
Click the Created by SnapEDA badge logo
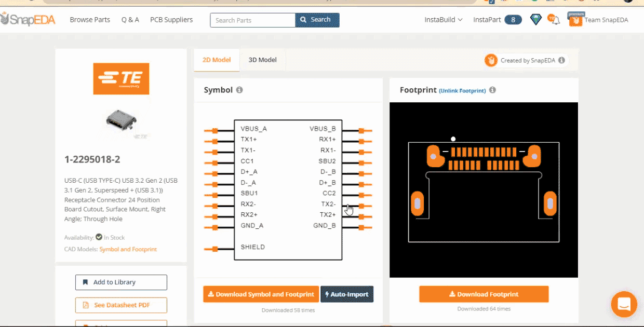coord(491,60)
